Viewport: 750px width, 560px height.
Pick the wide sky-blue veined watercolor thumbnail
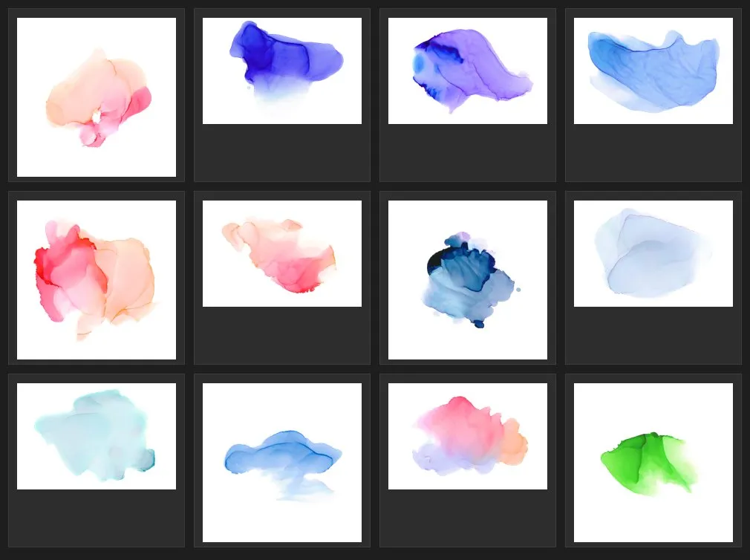(x=653, y=71)
